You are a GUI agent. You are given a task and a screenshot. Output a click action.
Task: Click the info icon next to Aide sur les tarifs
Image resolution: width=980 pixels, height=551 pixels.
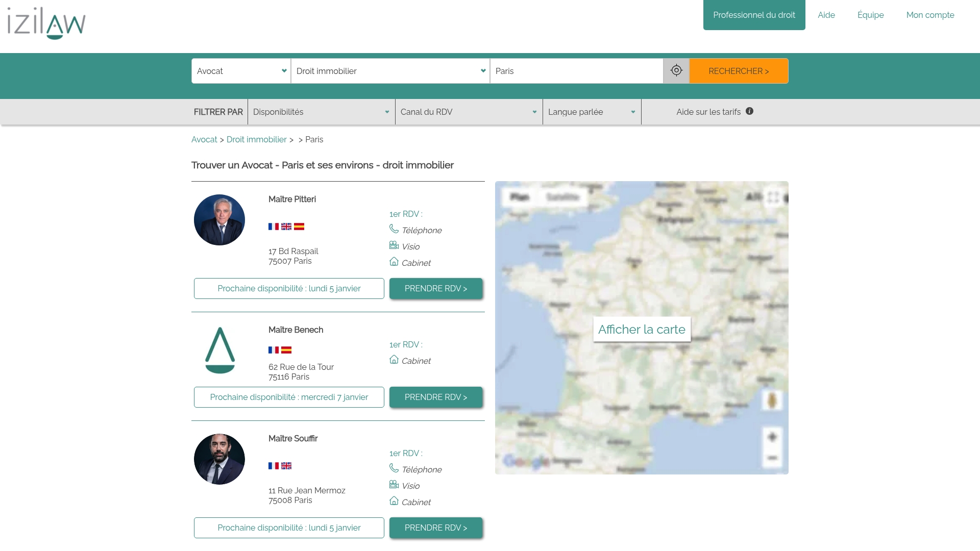pyautogui.click(x=749, y=111)
